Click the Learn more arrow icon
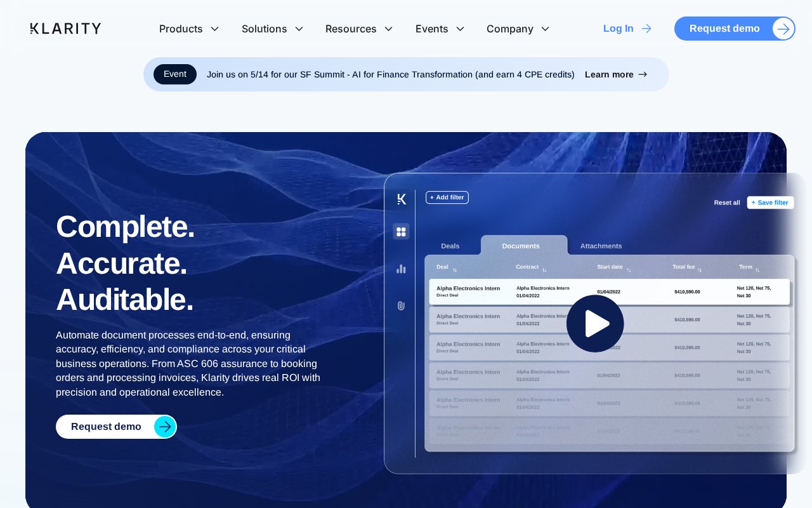 click(643, 74)
